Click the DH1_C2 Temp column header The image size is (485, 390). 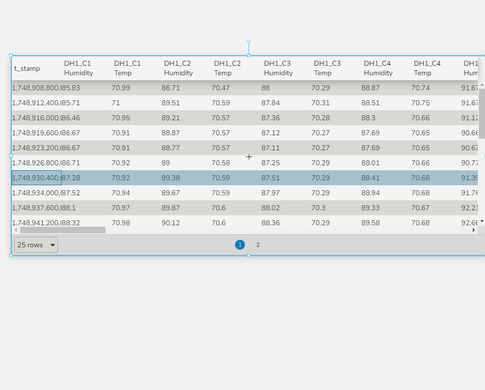click(x=227, y=68)
